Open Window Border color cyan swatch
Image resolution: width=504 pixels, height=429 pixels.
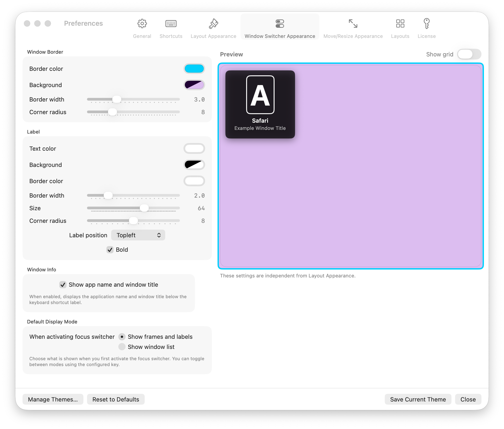pyautogui.click(x=194, y=69)
